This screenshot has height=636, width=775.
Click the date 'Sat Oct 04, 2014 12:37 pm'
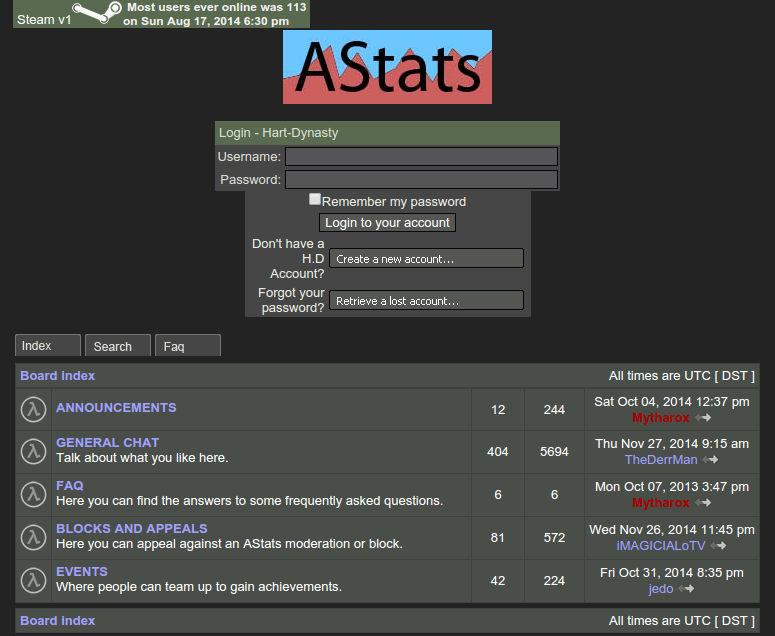click(672, 402)
